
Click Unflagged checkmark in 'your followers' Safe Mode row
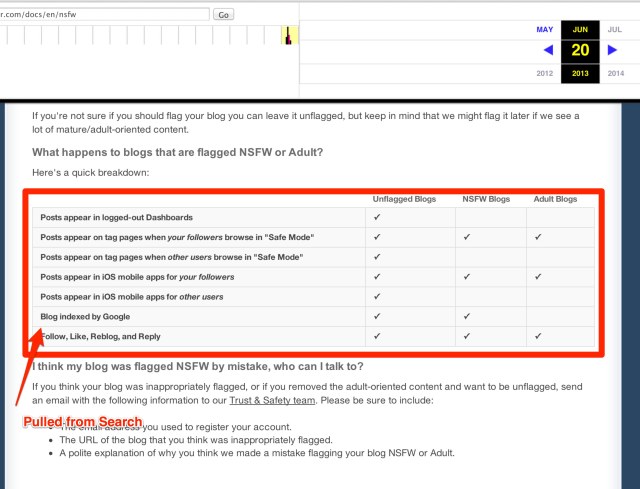pyautogui.click(x=377, y=237)
